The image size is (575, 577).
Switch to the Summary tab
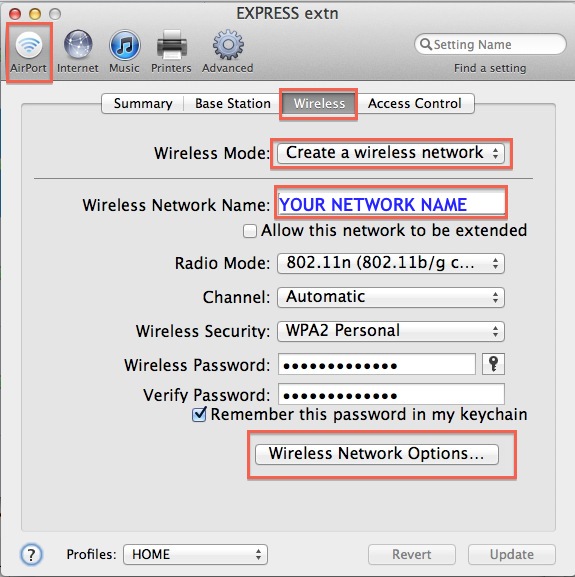point(143,103)
